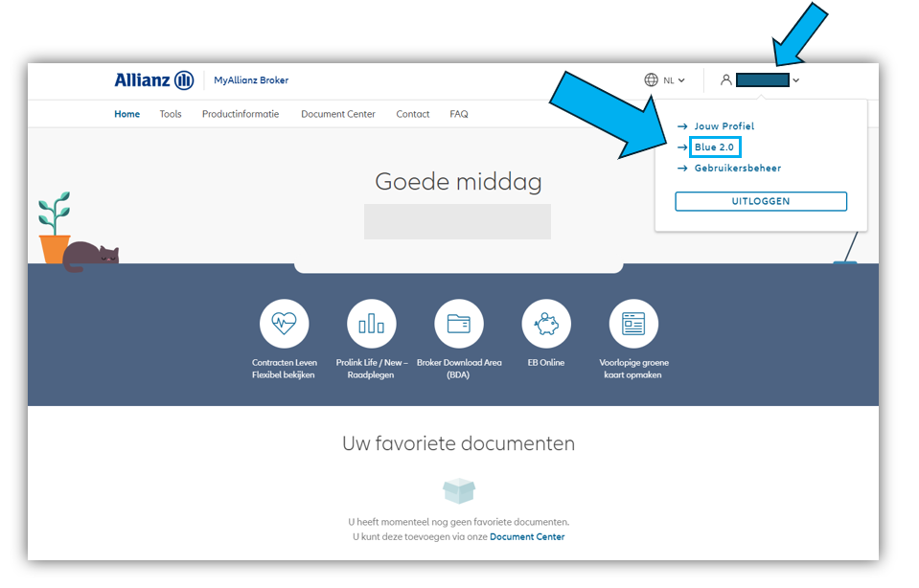
Task: Launch EB Online via its piggy bank icon
Action: [x=545, y=323]
